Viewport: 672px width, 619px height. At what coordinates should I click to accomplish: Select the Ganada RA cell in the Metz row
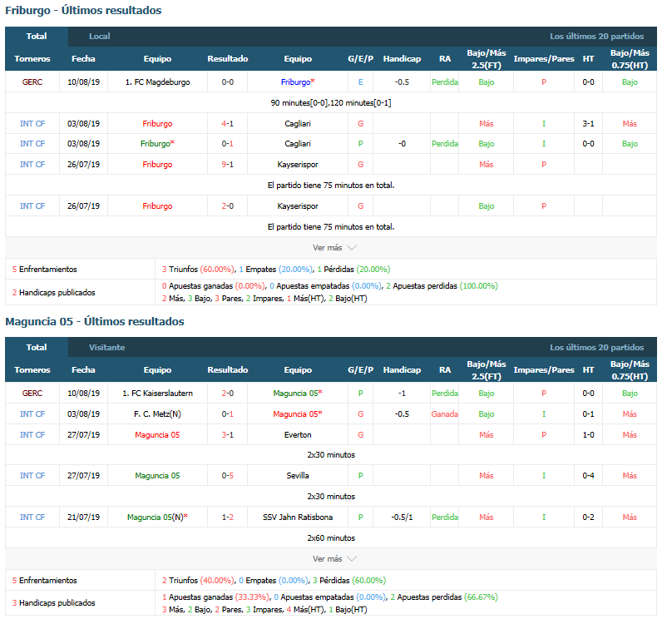click(x=444, y=414)
